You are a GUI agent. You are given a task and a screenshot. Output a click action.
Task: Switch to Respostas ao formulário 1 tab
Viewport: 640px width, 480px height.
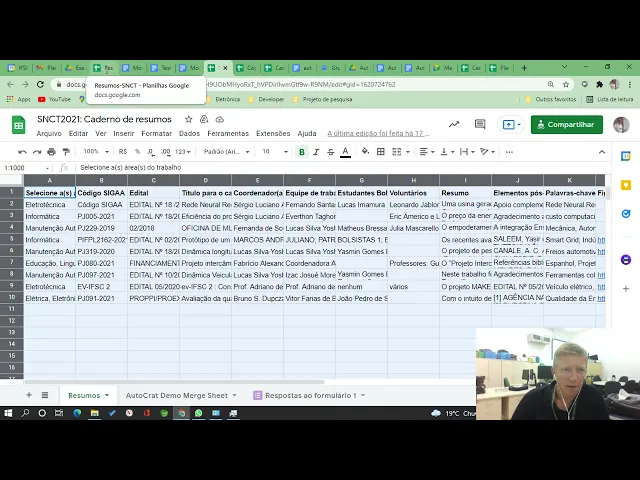(x=311, y=395)
